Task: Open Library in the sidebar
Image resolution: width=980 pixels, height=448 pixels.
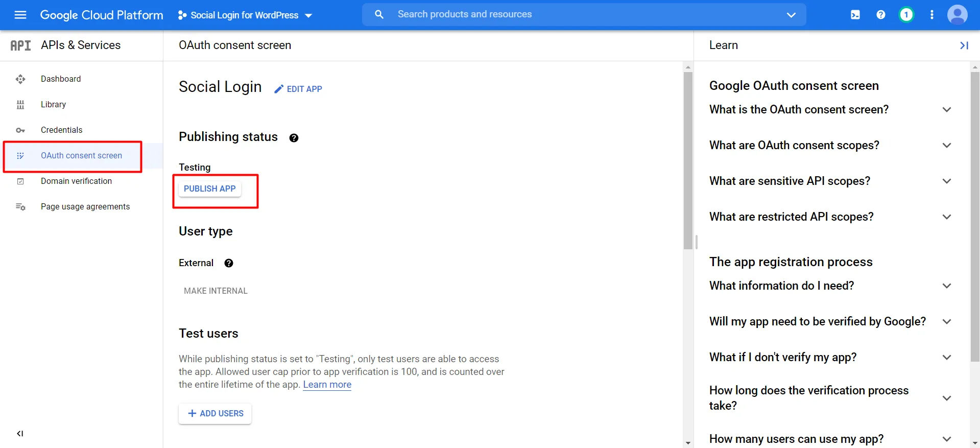Action: click(81, 105)
